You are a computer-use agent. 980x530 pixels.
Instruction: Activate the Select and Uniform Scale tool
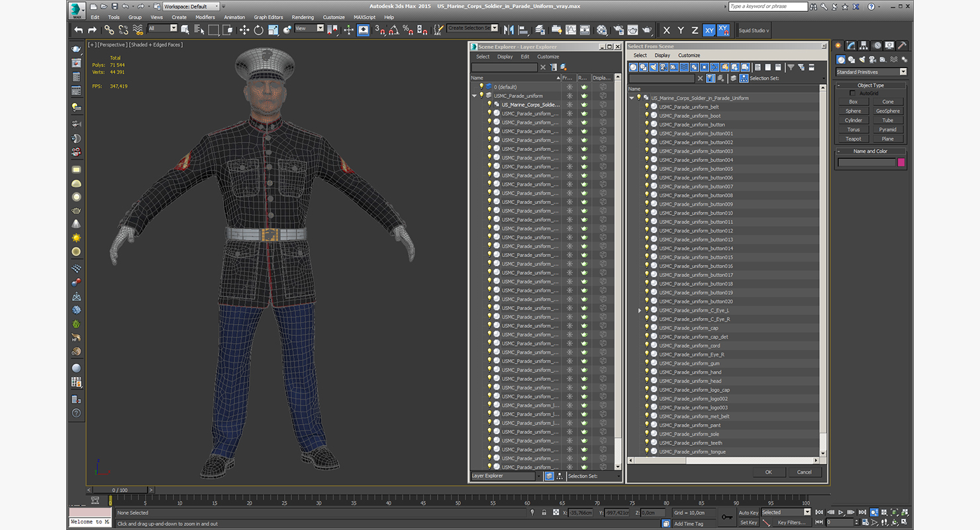pos(273,30)
